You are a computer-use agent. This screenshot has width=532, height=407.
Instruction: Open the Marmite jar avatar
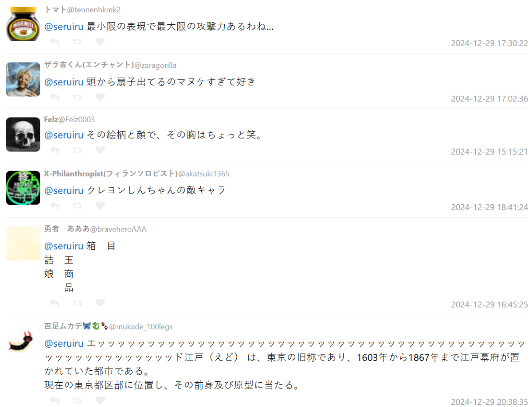click(x=23, y=24)
